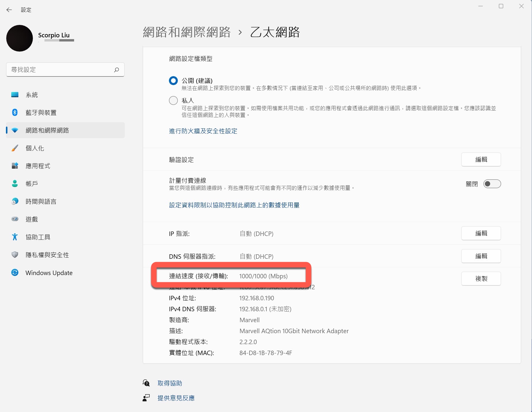Image resolution: width=532 pixels, height=412 pixels.
Task: Open the 遊戲 game controller icon
Action: [15, 219]
